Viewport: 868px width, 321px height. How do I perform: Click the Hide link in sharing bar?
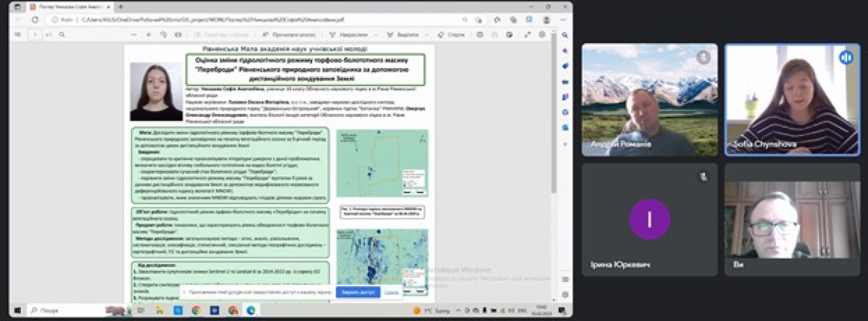click(391, 293)
